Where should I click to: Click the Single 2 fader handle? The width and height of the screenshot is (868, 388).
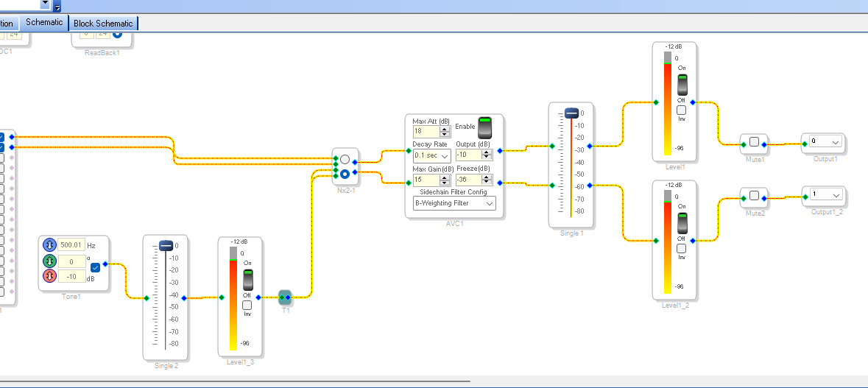pos(166,246)
